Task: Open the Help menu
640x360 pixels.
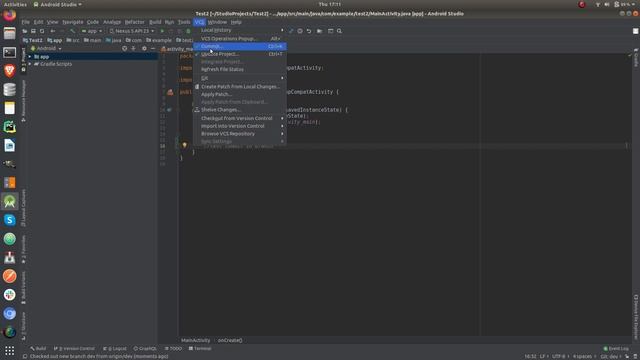Action: click(236, 22)
